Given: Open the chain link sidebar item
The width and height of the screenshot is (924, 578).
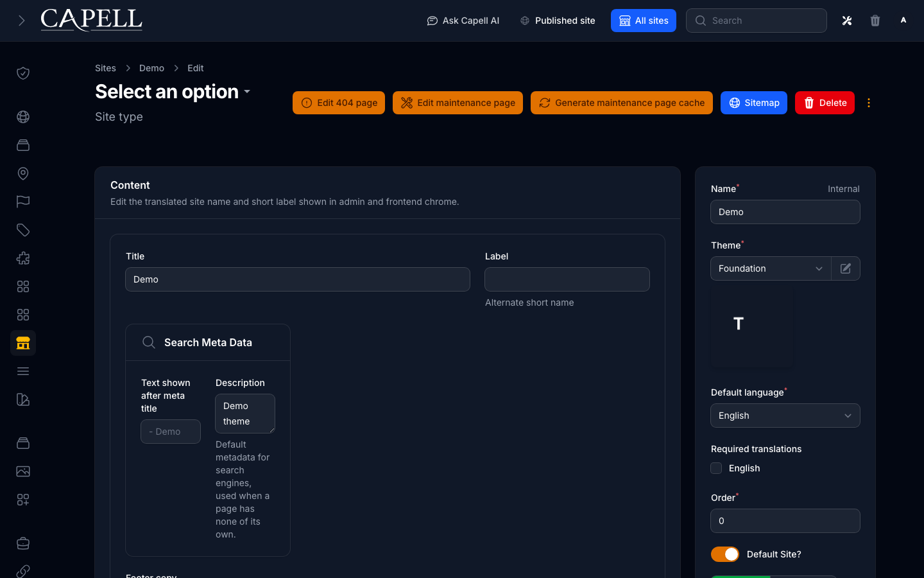Looking at the screenshot, I should coord(23,570).
